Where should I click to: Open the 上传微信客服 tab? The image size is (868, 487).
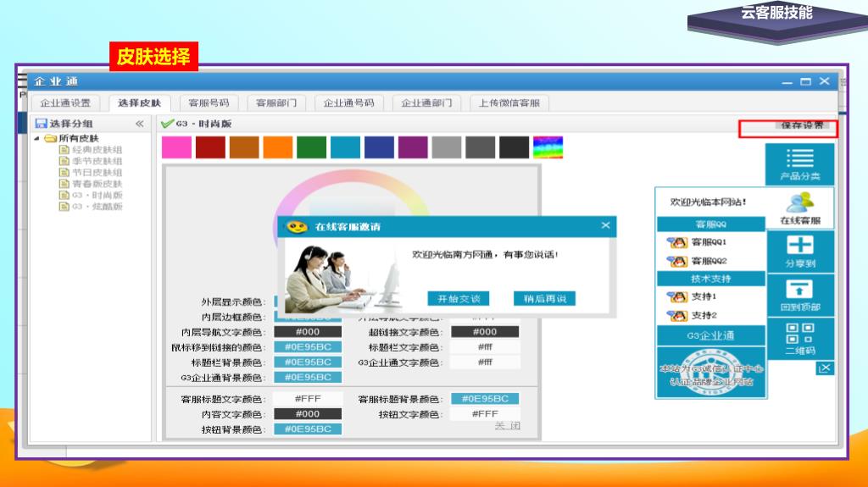(x=509, y=103)
